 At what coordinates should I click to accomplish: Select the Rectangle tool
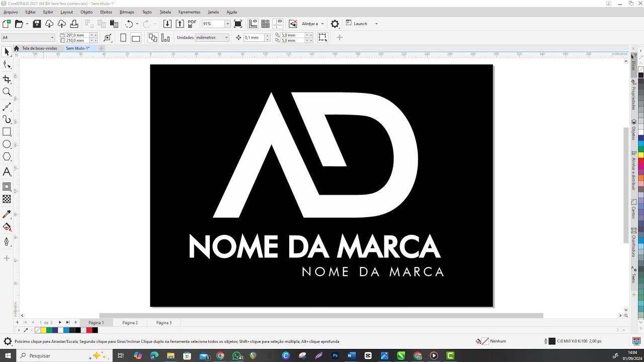pyautogui.click(x=7, y=132)
